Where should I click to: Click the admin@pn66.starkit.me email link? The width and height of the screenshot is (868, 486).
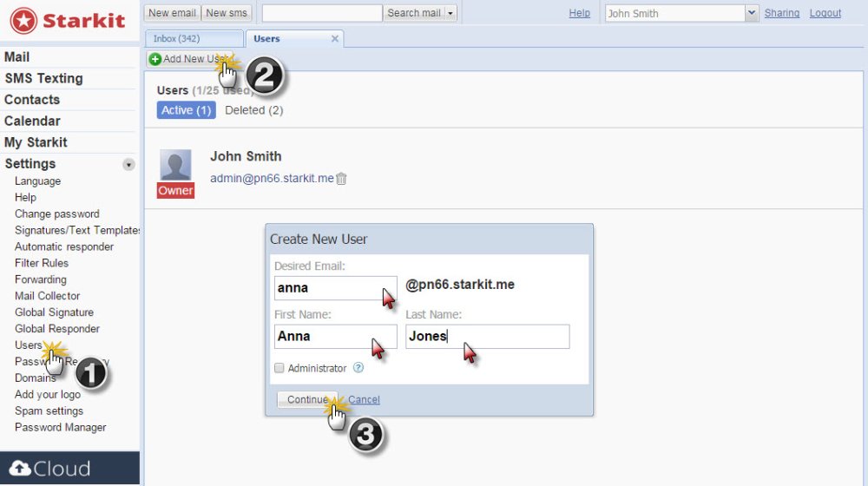coord(272,178)
